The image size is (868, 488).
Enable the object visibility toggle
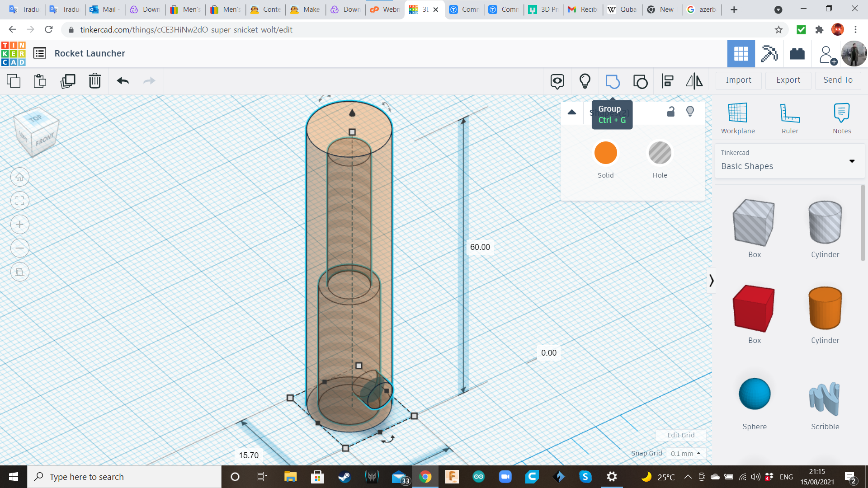[690, 112]
